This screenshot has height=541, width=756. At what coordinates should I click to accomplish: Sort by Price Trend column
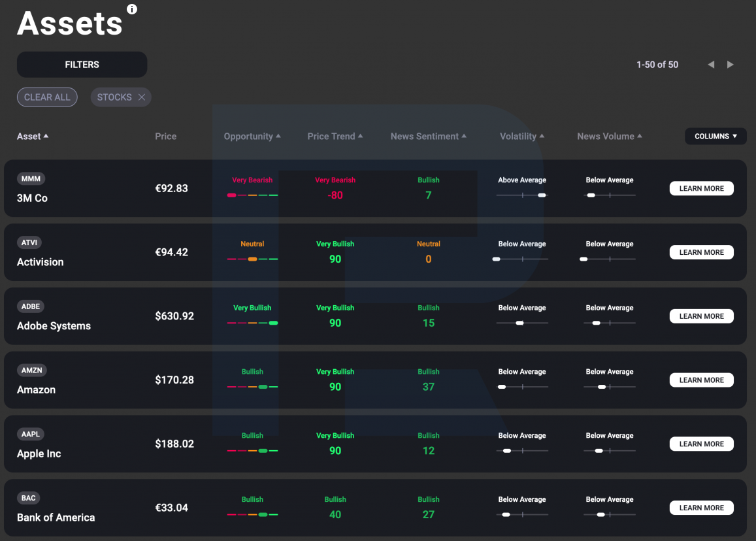coord(335,137)
